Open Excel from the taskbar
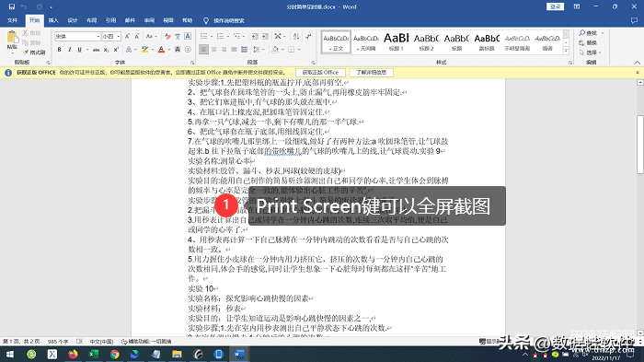Image resolution: width=644 pixels, height=362 pixels. click(x=94, y=355)
